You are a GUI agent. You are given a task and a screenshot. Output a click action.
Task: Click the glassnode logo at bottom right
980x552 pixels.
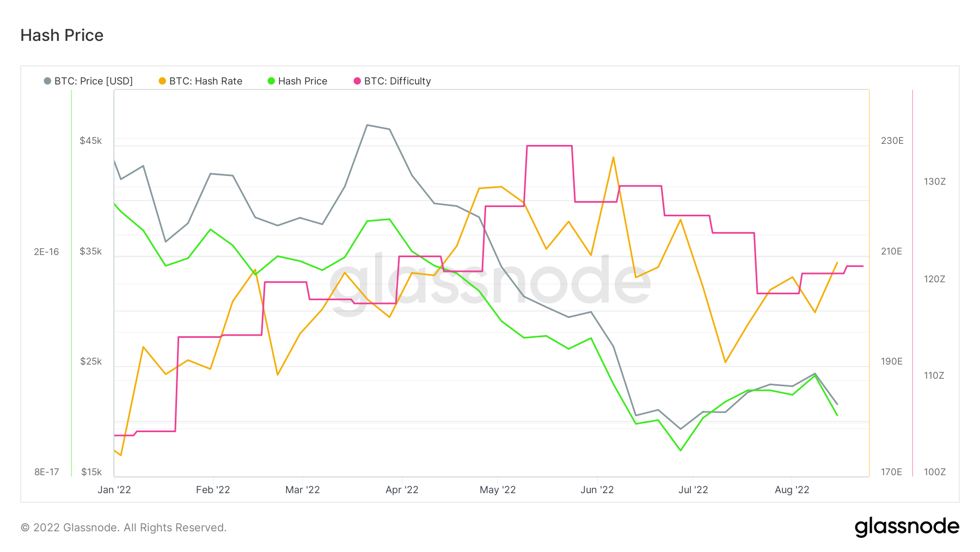906,527
